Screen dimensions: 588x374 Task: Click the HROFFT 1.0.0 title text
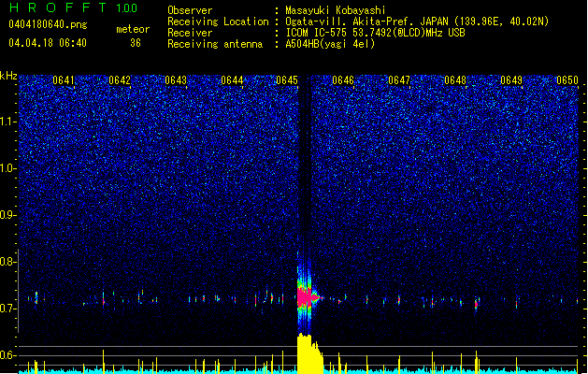[x=74, y=7]
